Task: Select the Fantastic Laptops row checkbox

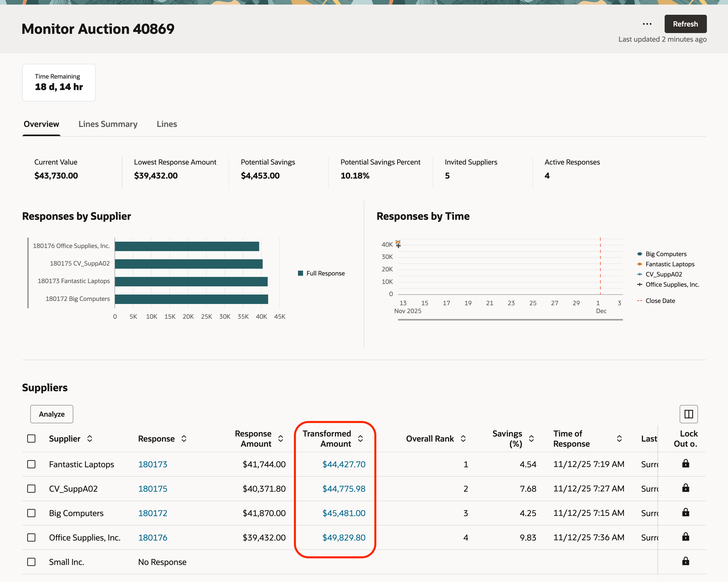Action: click(31, 464)
